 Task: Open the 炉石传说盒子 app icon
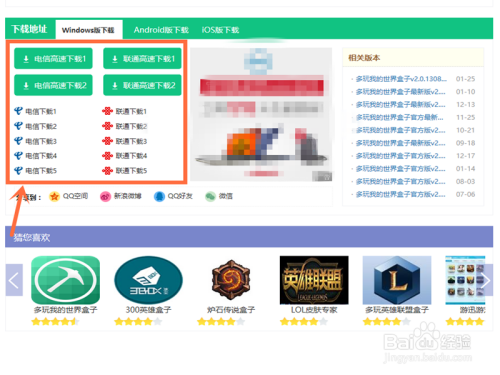[x=231, y=280]
